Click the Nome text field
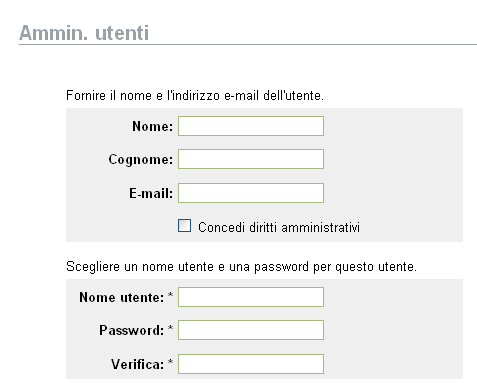The height and width of the screenshot is (387, 477). [x=251, y=126]
